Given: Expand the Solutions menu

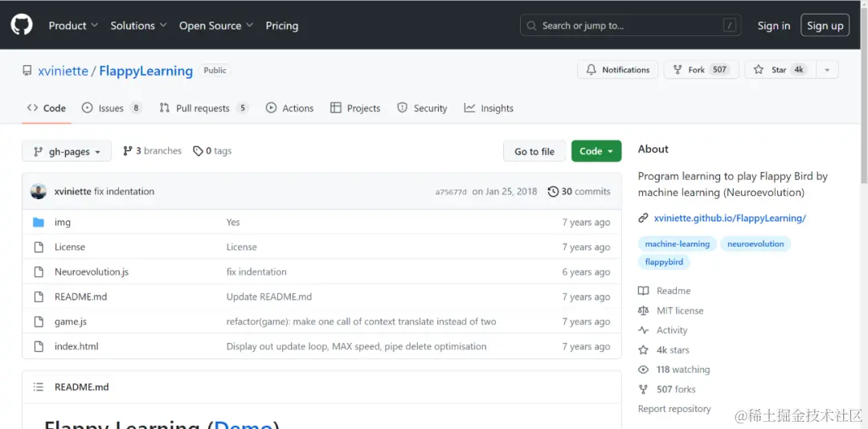Looking at the screenshot, I should (x=138, y=26).
